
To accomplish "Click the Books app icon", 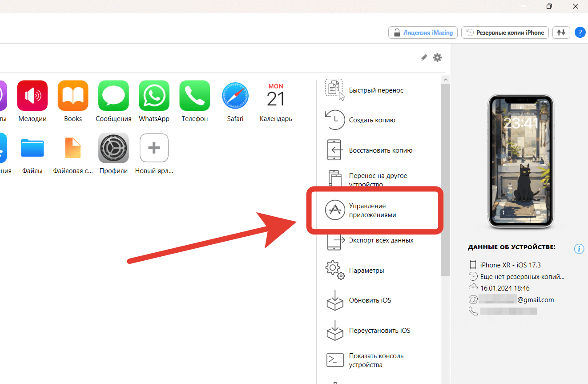I will click(x=73, y=96).
